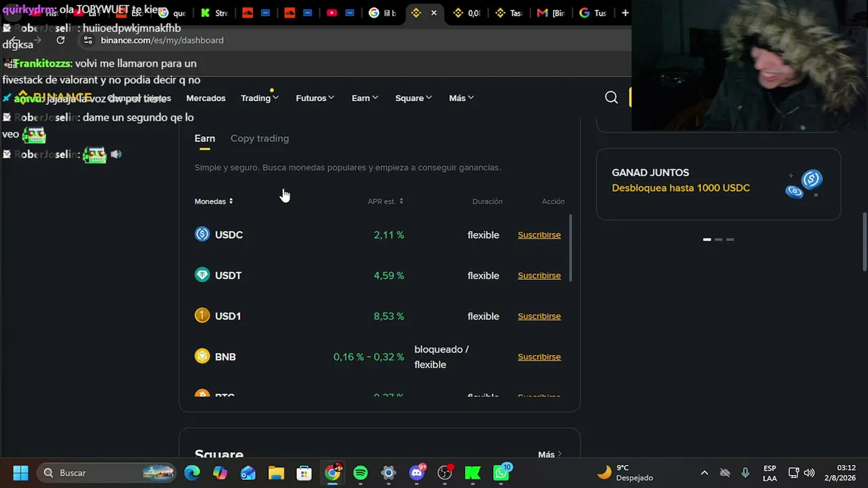
Task: Subscribe to USDC earn product
Action: 539,235
